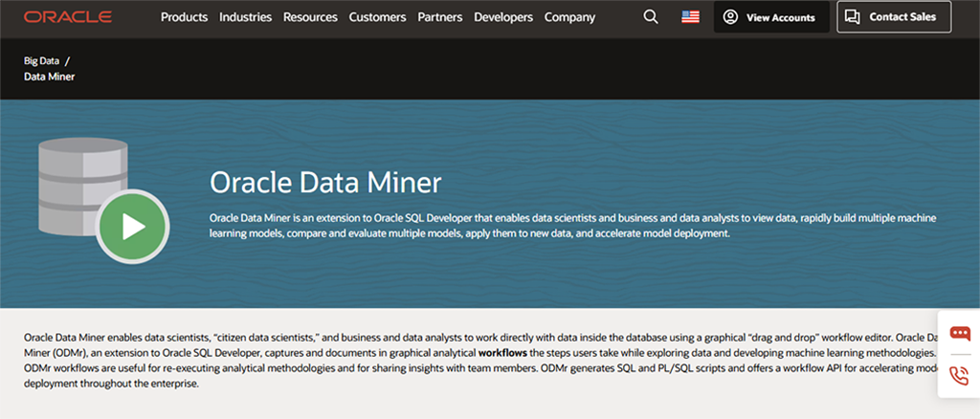Select the US flag country selector
This screenshot has height=419, width=980.
pyautogui.click(x=691, y=17)
